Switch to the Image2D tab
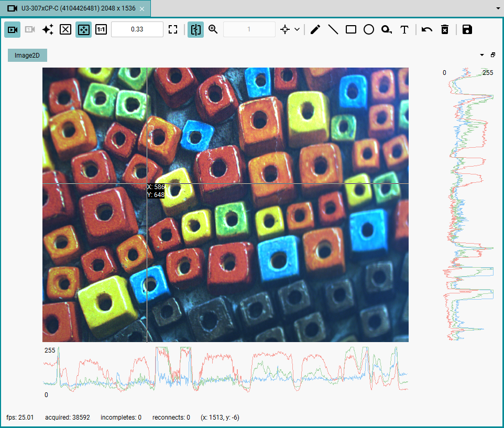 (27, 55)
